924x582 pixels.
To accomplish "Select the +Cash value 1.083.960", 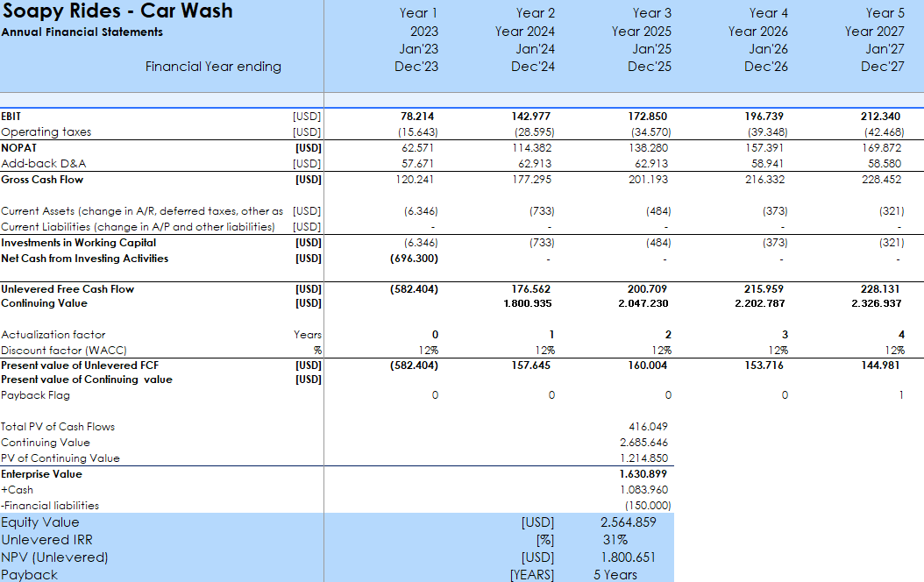I will click(643, 490).
